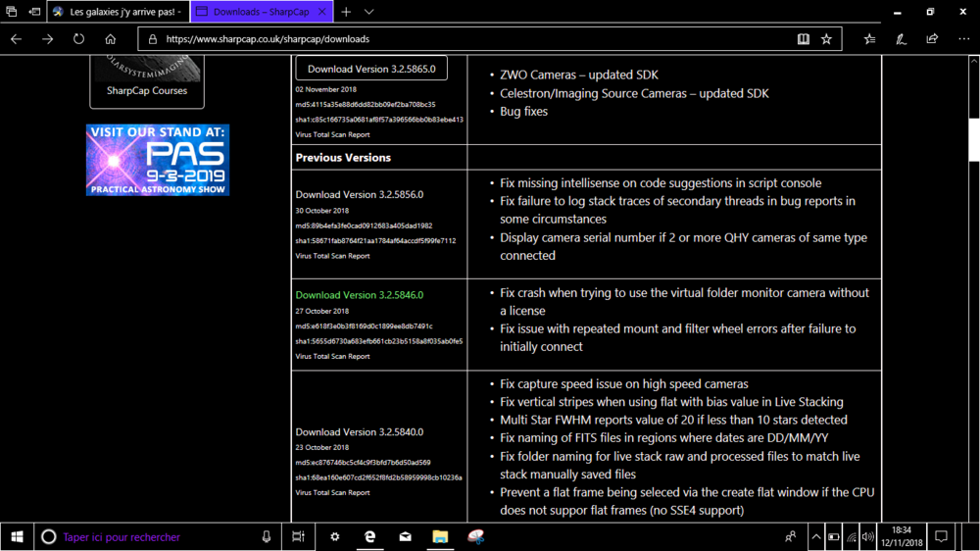Open the clock showing 18:34
Image resolution: width=980 pixels, height=551 pixels.
902,536
